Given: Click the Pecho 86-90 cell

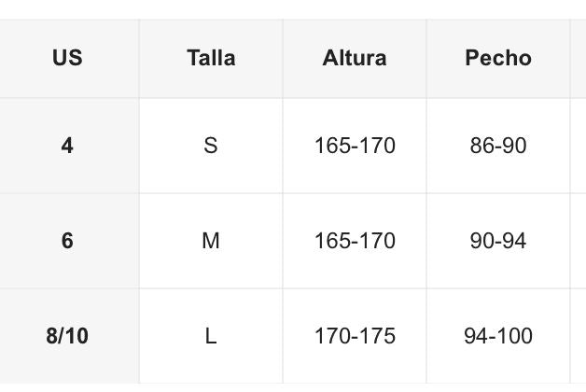Looking at the screenshot, I should 498,146.
